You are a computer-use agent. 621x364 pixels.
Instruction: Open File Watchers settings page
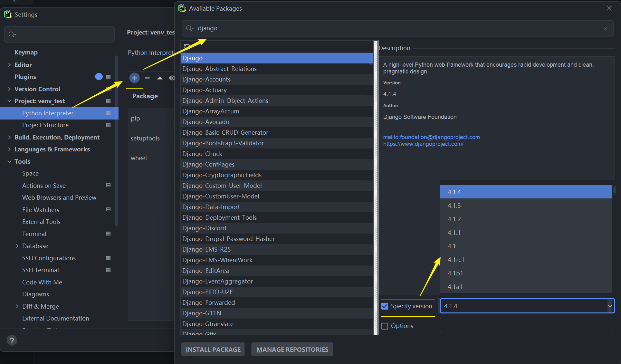click(x=41, y=210)
